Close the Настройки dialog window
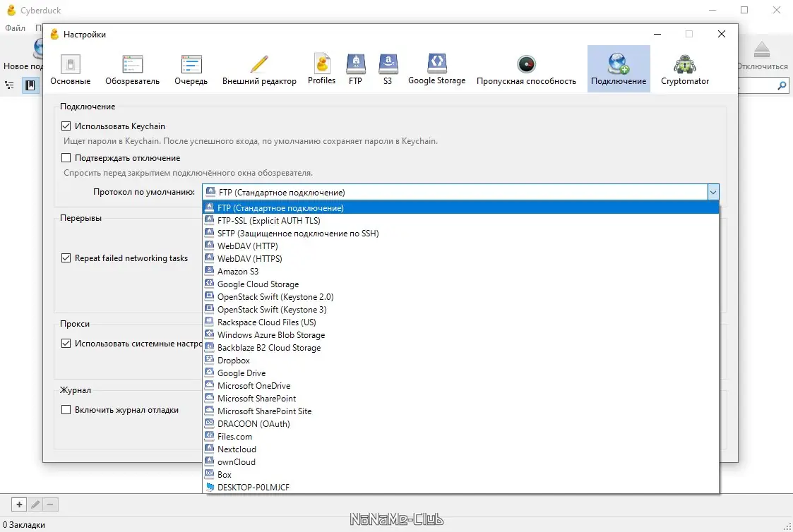 [722, 34]
